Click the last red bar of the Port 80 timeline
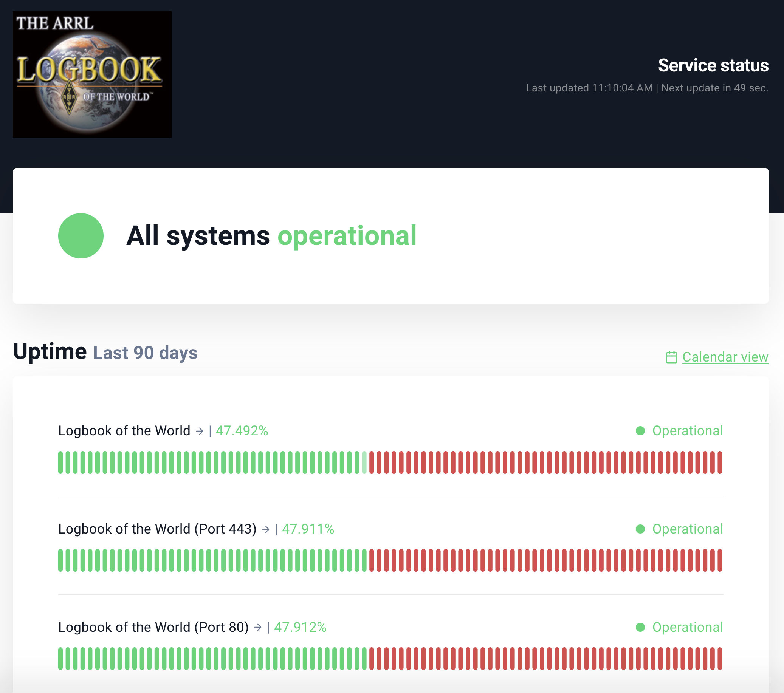This screenshot has width=784, height=693. pyautogui.click(x=720, y=659)
